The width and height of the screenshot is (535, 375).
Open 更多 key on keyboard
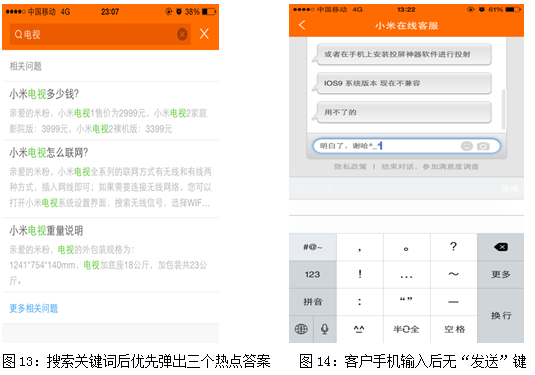pos(501,274)
